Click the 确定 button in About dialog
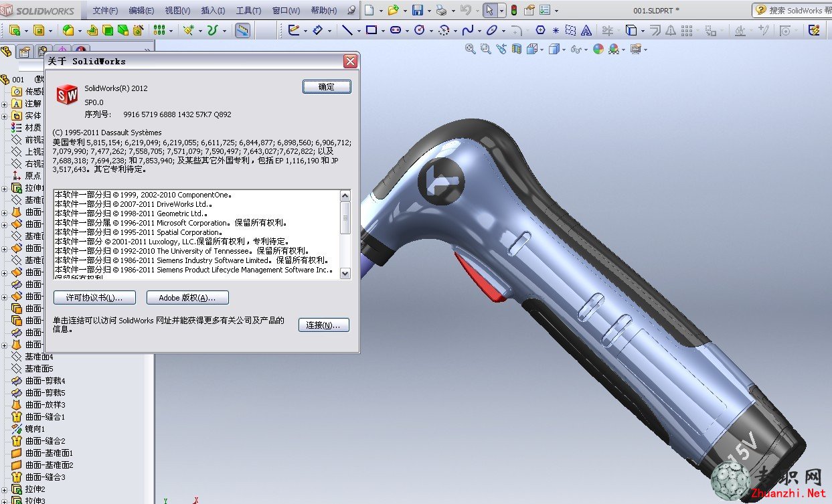 [327, 86]
